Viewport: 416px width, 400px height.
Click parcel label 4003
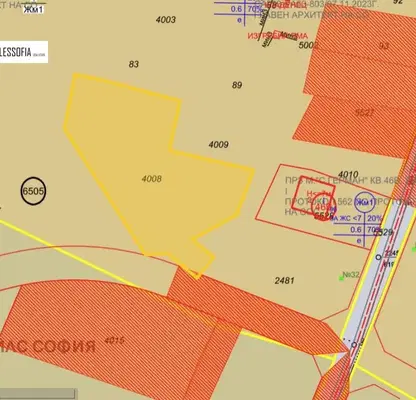[166, 20]
